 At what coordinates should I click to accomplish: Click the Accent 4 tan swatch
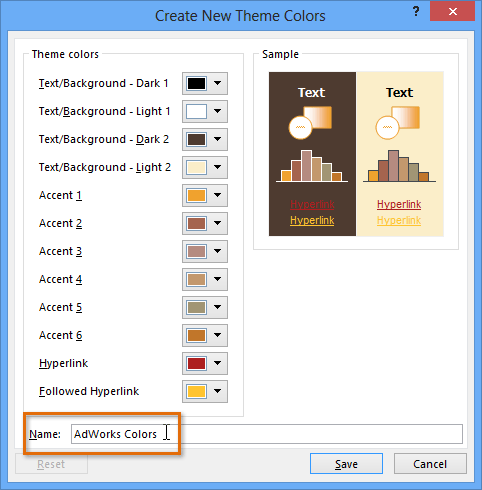(x=196, y=279)
